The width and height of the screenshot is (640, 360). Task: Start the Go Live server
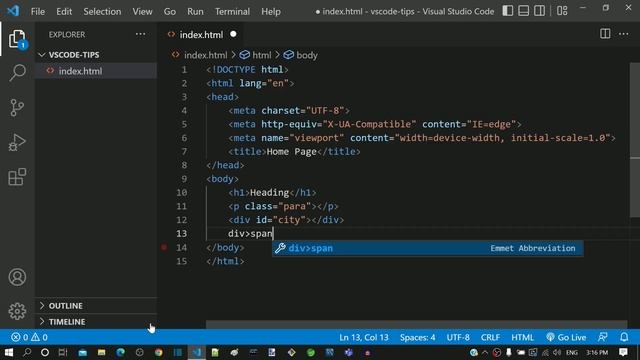[566, 337]
